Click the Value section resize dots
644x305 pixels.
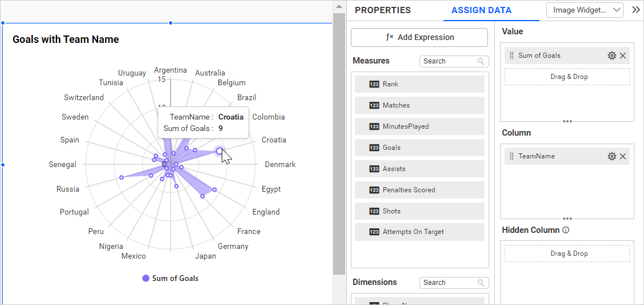(567, 121)
